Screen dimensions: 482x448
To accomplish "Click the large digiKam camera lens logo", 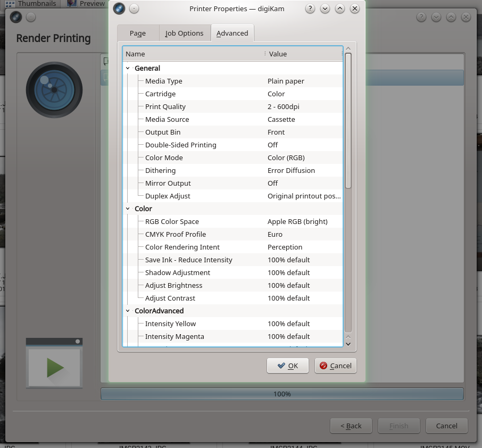I will [54, 89].
